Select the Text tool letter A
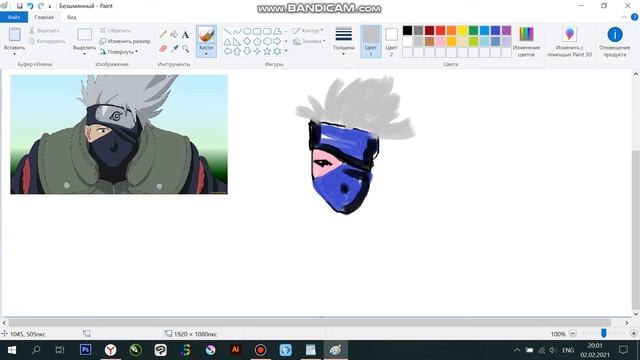Image resolution: width=640 pixels, height=360 pixels. click(185, 35)
